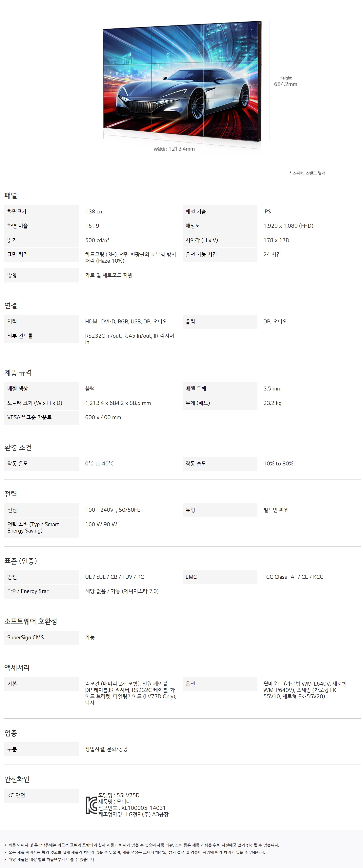
Task: Click the 패널 기술 spec label
Action: coord(196,212)
